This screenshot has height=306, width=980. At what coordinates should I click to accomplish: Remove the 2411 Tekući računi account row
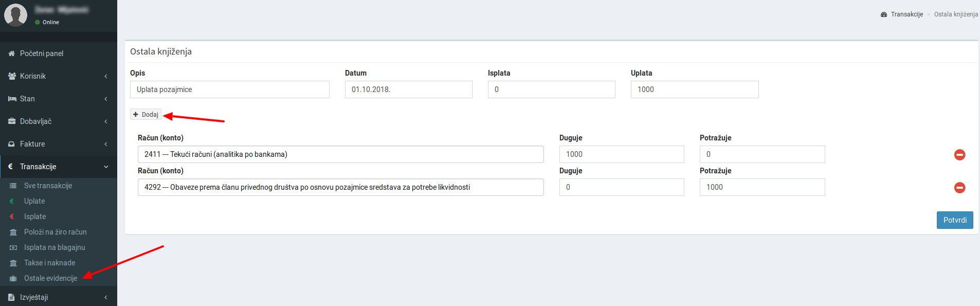pos(959,155)
